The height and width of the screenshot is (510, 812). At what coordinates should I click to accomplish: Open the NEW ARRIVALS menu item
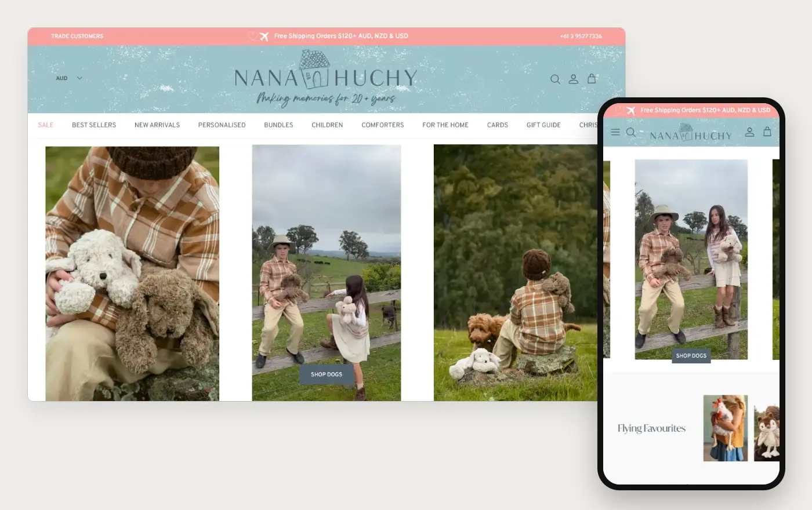click(x=157, y=125)
